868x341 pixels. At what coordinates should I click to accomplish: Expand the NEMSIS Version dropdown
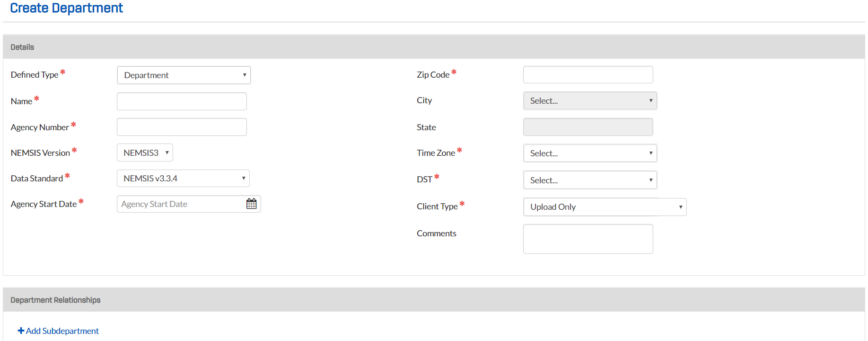click(x=145, y=153)
